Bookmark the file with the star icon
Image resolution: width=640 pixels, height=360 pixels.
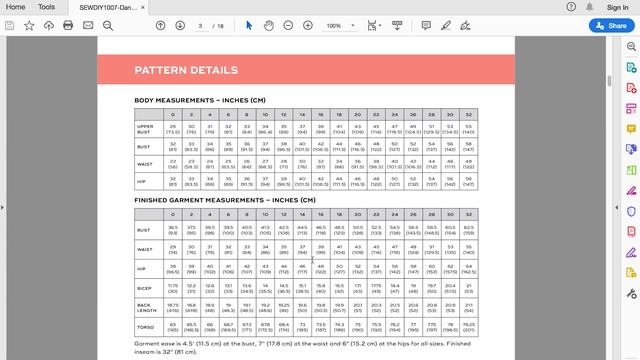click(x=29, y=26)
